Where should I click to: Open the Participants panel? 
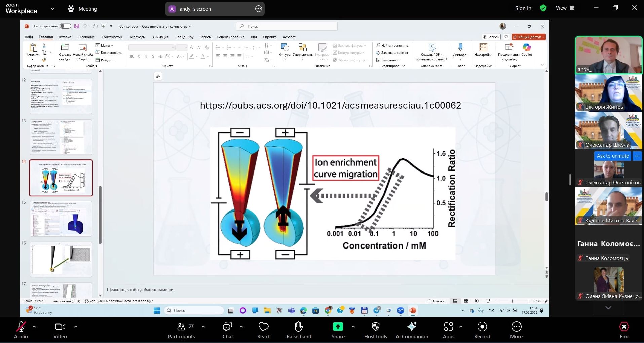click(181, 331)
